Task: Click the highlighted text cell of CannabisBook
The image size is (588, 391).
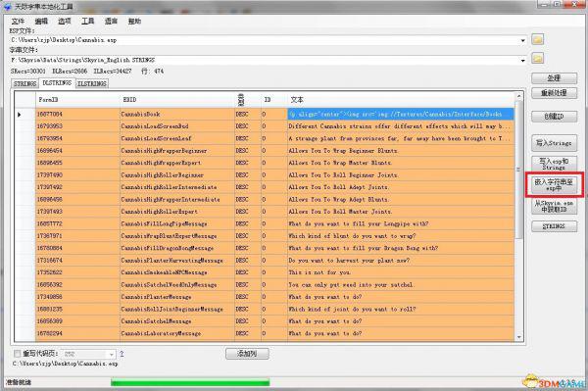Action: pos(401,115)
